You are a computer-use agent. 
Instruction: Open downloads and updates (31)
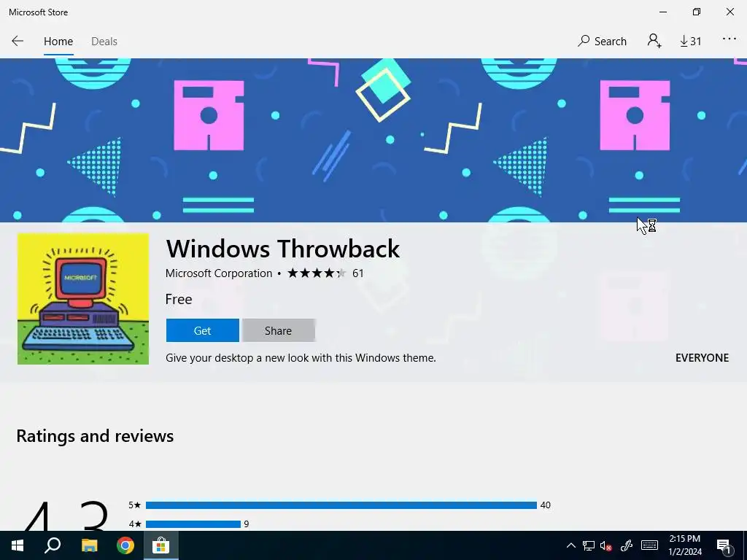[690, 42]
